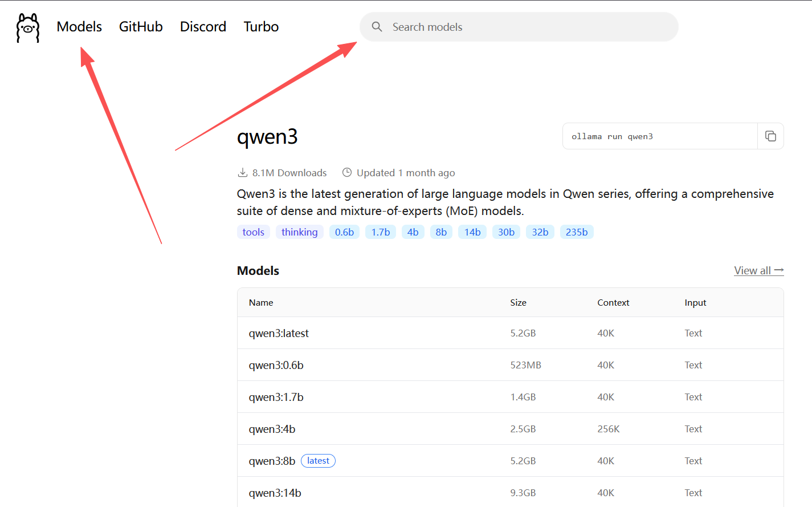This screenshot has height=507, width=812.
Task: Select the 1.7b size tag
Action: point(381,232)
